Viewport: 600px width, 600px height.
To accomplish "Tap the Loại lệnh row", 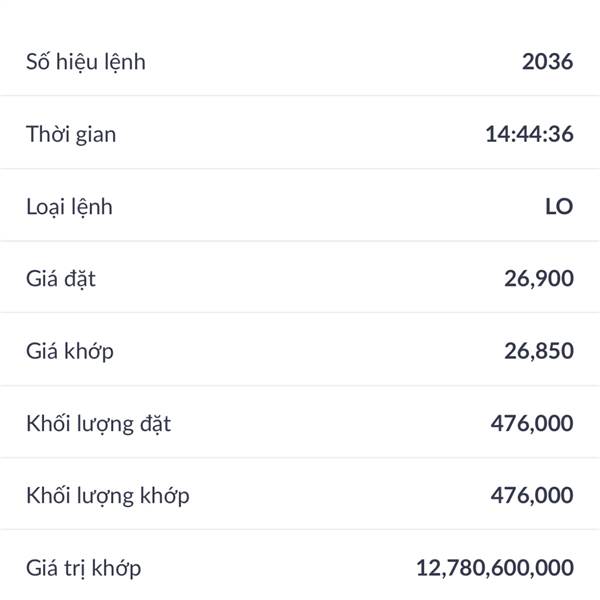I will click(x=300, y=205).
